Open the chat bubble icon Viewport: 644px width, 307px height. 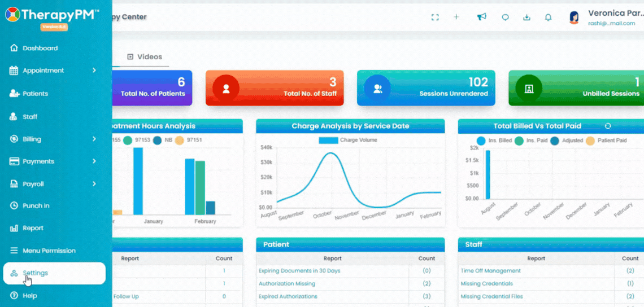(x=506, y=17)
